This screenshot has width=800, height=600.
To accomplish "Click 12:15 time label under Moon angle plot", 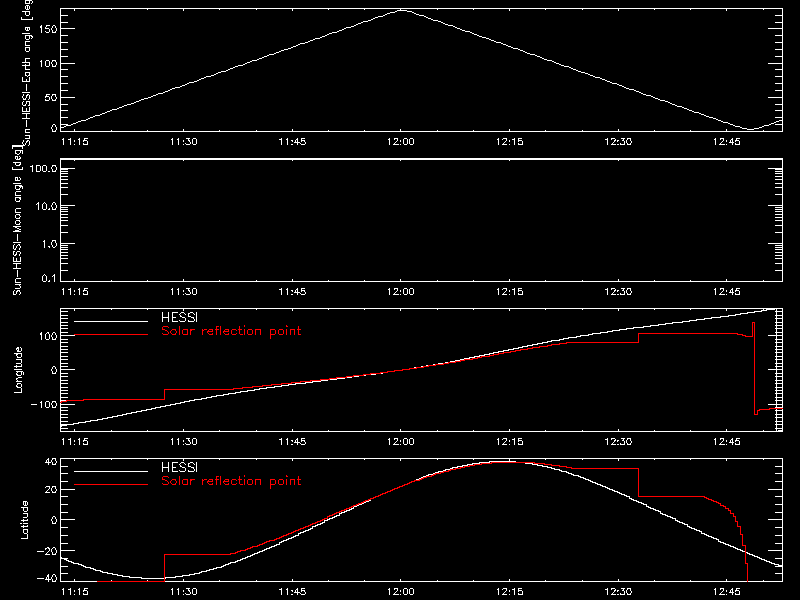I will (x=509, y=291).
